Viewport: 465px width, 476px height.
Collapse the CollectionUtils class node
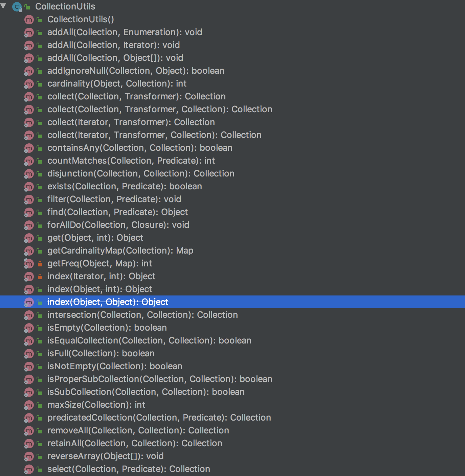pos(4,6)
